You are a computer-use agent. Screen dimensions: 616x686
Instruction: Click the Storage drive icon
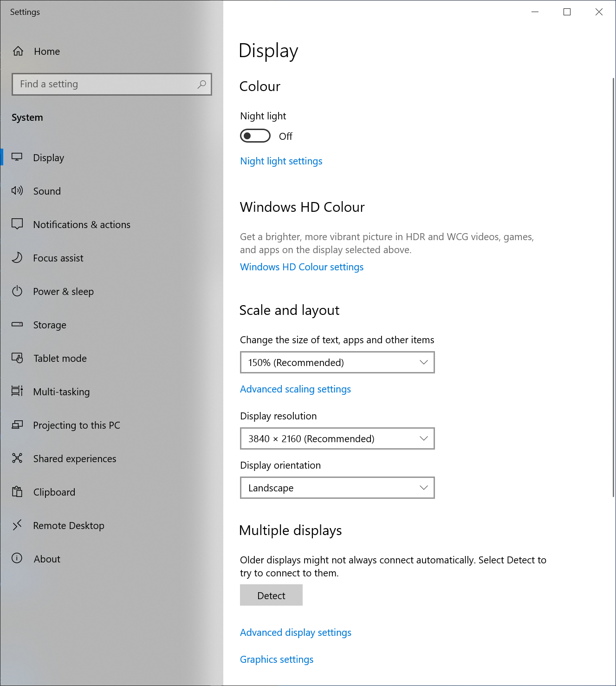click(17, 324)
